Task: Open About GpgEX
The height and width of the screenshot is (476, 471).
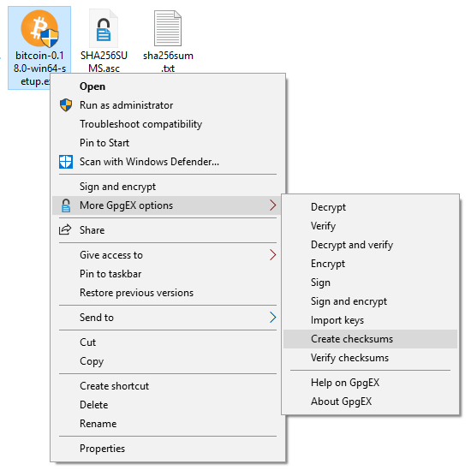Action: pyautogui.click(x=370, y=402)
